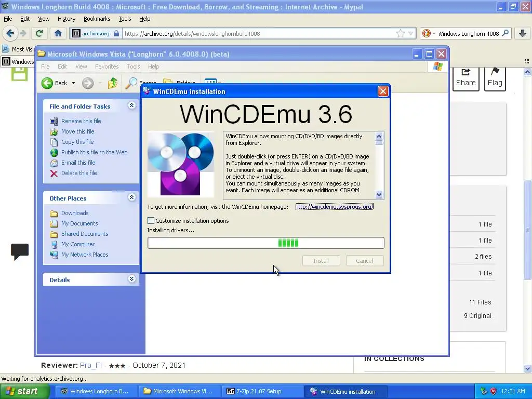532x399 pixels.
Task: Click the Up folder icon in Explorer
Action: pyautogui.click(x=112, y=83)
